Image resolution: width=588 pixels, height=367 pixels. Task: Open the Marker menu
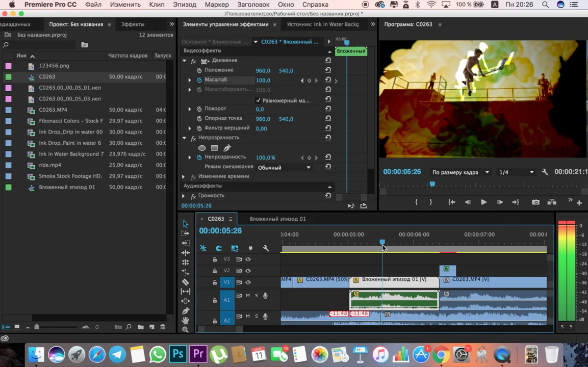[x=217, y=5]
